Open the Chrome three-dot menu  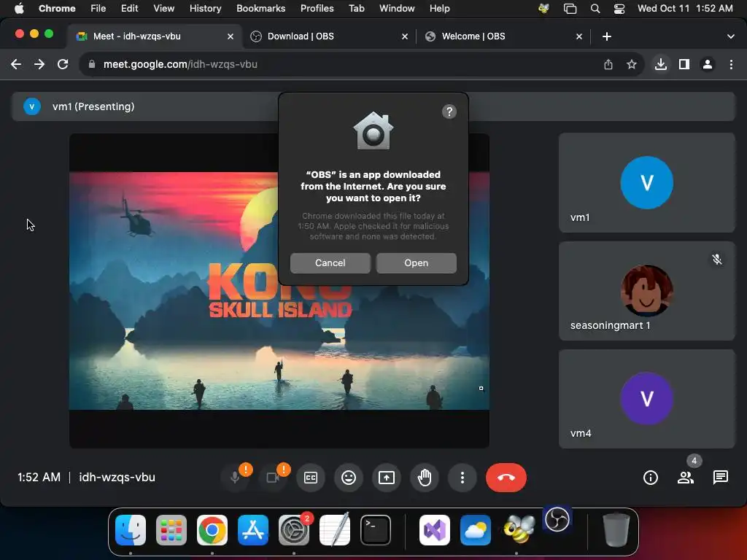(x=731, y=64)
